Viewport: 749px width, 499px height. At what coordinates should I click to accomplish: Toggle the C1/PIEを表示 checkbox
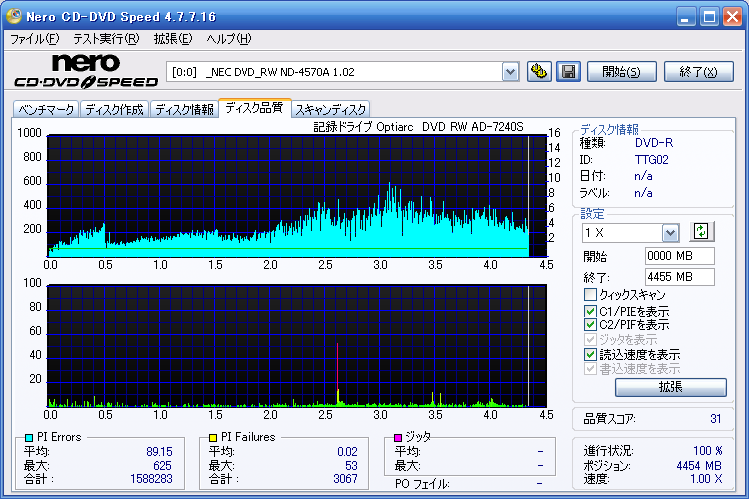(590, 311)
